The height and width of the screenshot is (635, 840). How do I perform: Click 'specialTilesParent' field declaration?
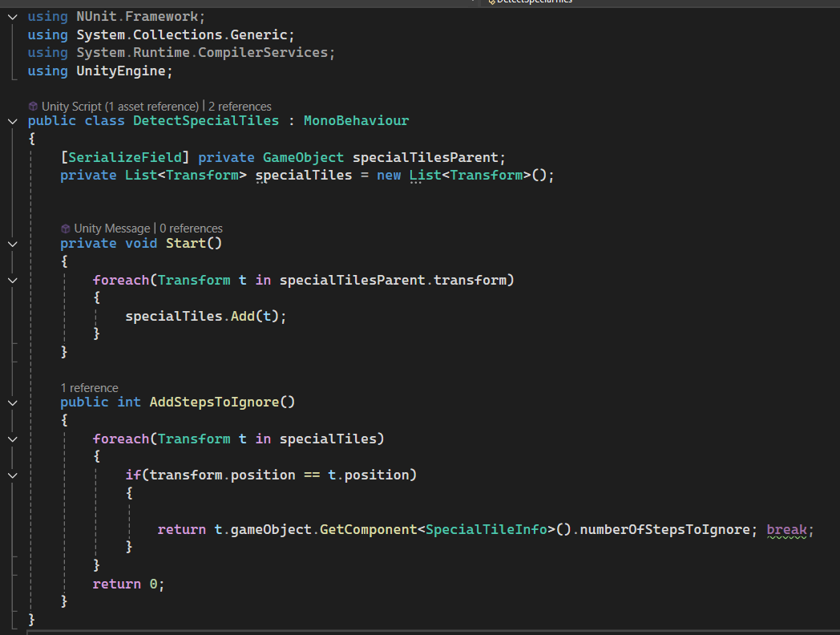426,157
